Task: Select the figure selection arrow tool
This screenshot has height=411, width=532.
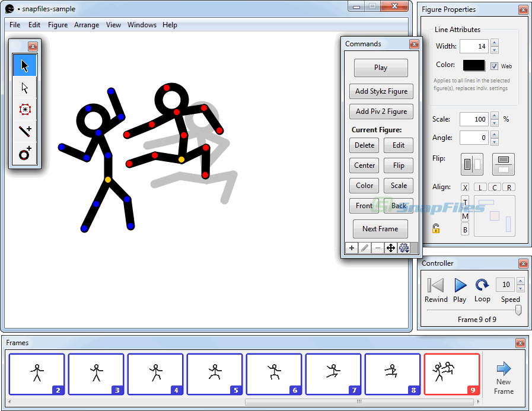Action: coord(24,65)
